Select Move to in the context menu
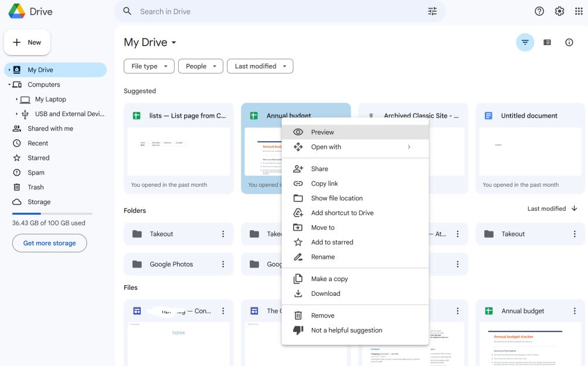The width and height of the screenshot is (588, 366). 355,227
